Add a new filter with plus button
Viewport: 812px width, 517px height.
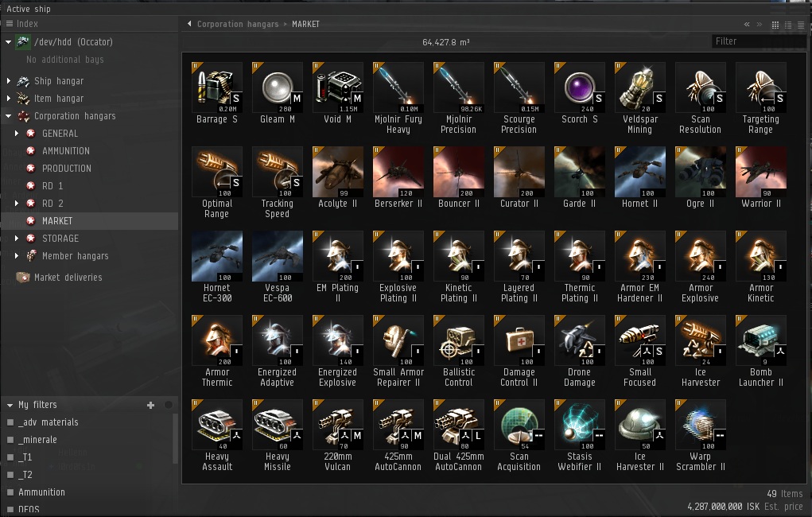[x=150, y=405]
